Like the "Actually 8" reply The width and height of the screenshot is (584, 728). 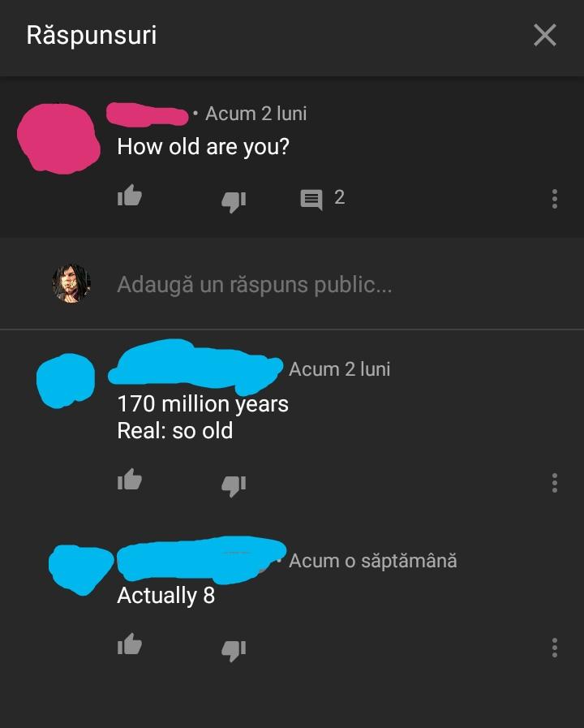(x=130, y=644)
